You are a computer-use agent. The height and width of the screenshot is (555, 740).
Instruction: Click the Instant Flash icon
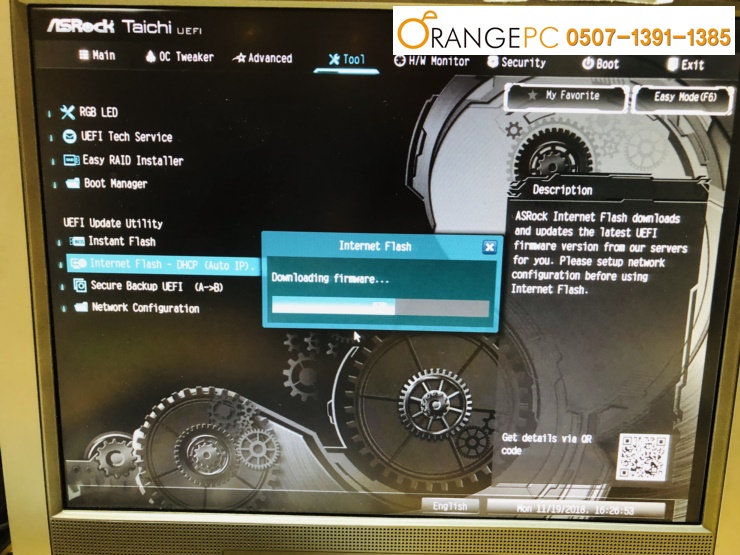[x=77, y=242]
